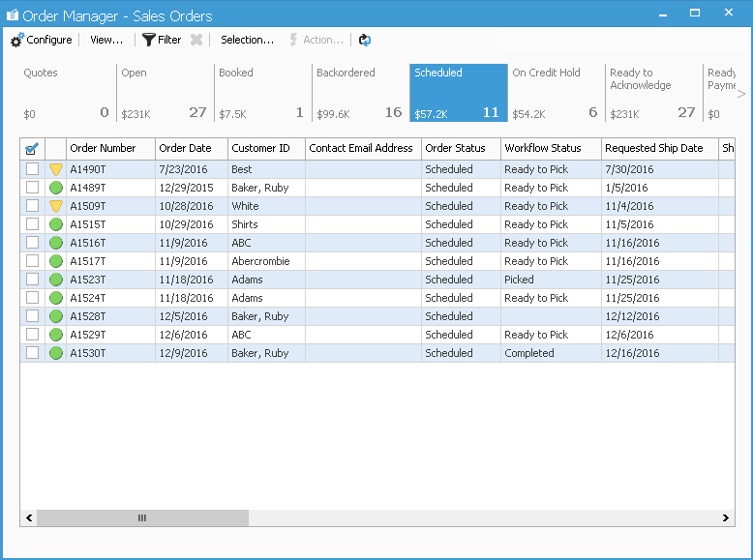The image size is (753, 560).
Task: Check the box for order A1530T
Action: 32,353
